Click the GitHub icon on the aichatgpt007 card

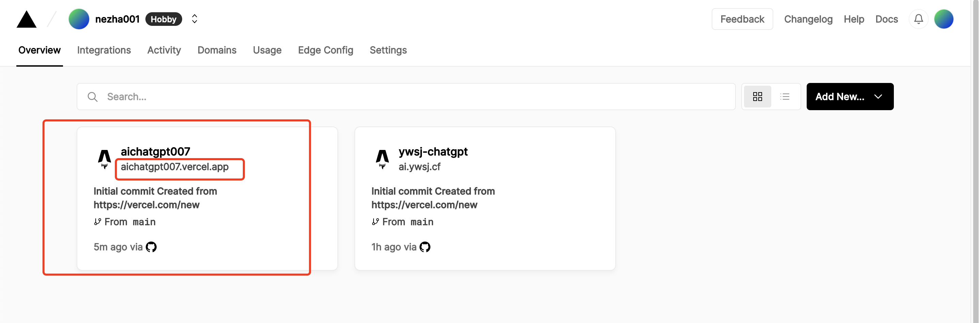click(152, 247)
